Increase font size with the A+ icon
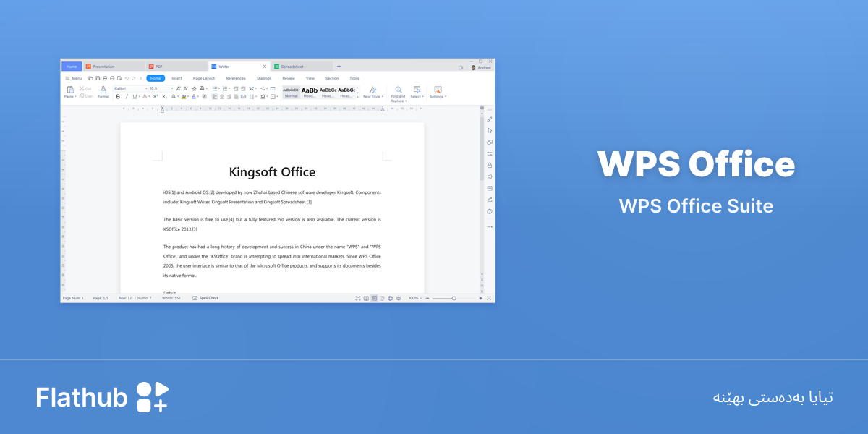 (x=178, y=88)
